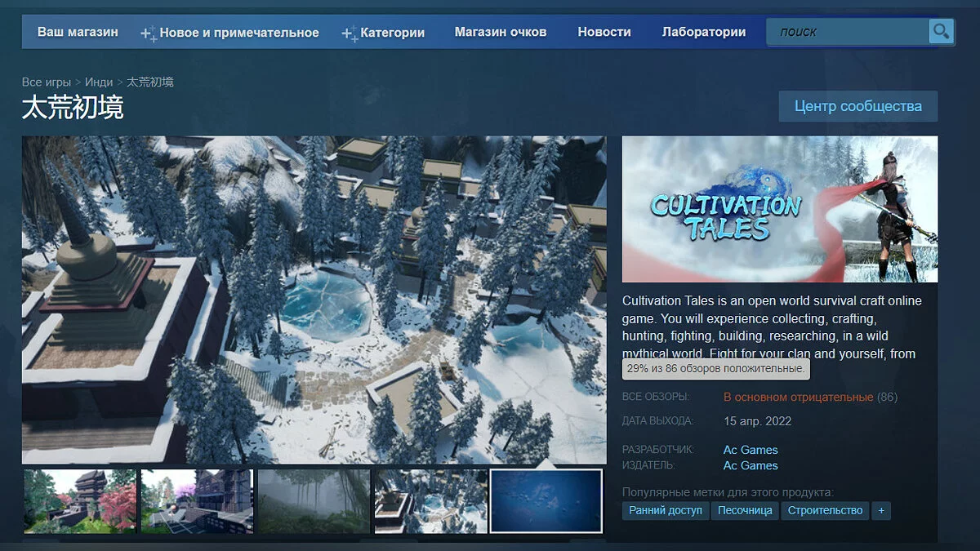Open the Новое и примечательное menu
The height and width of the screenshot is (551, 980).
tap(229, 33)
